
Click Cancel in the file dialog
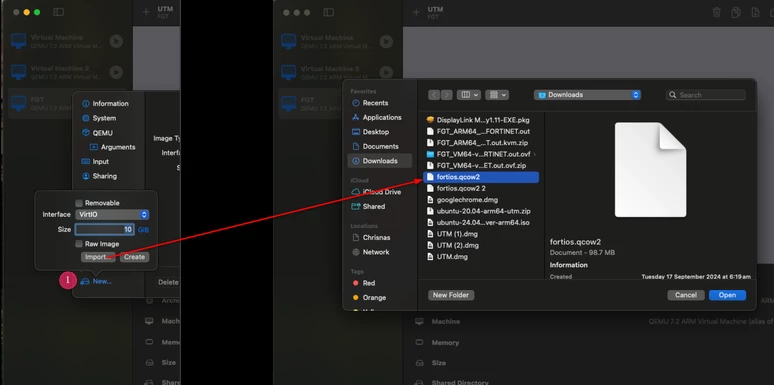point(686,295)
